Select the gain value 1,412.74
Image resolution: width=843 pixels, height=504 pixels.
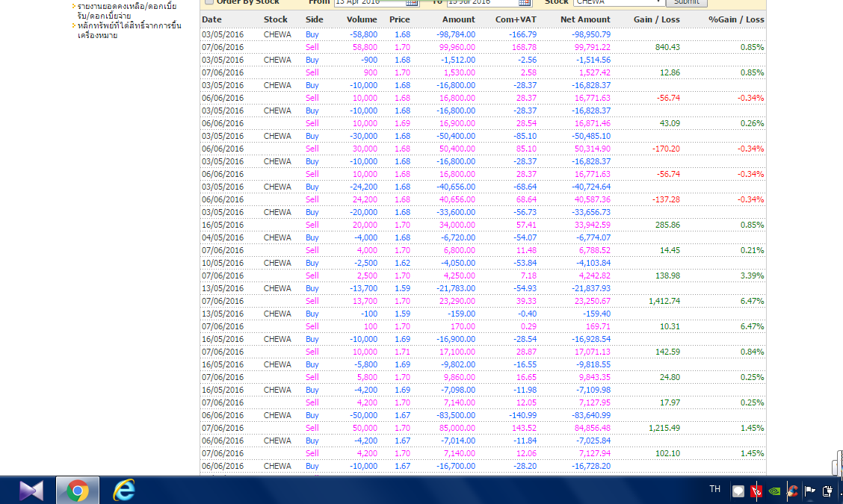(x=664, y=302)
